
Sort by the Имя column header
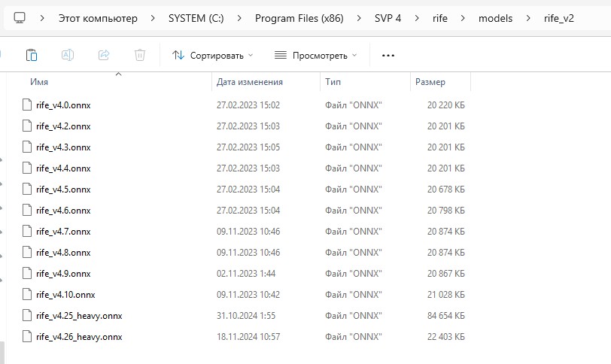[x=39, y=81]
